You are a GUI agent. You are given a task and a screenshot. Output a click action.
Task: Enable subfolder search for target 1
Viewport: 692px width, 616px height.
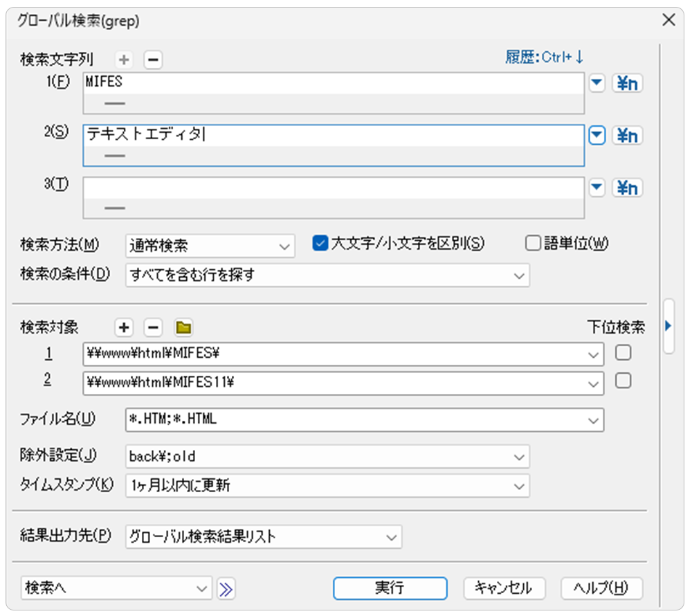pos(623,354)
